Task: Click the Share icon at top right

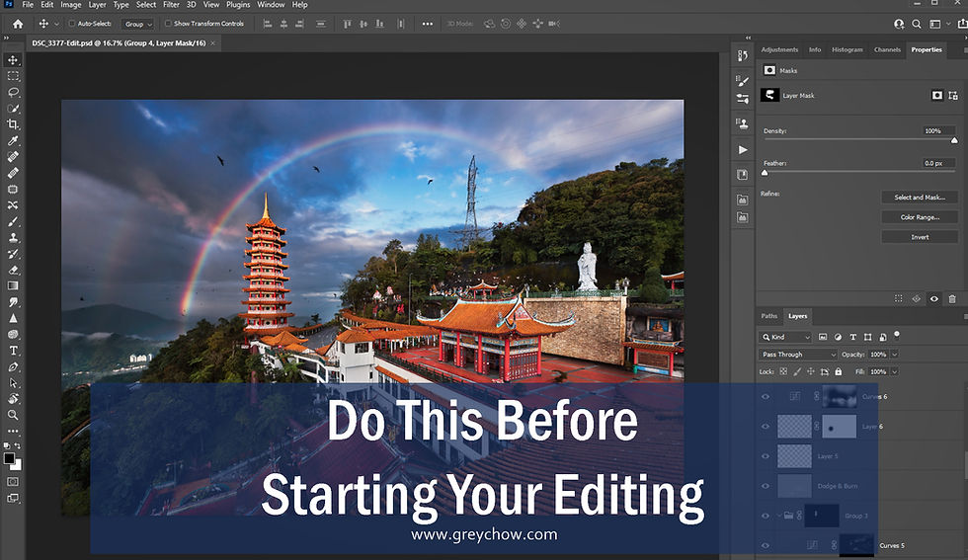Action: (x=962, y=24)
